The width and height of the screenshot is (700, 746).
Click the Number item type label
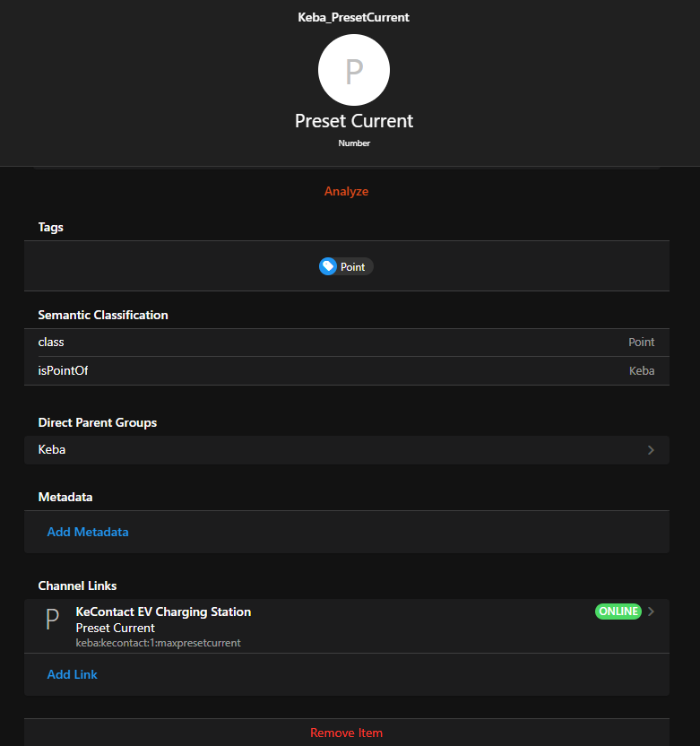(354, 143)
